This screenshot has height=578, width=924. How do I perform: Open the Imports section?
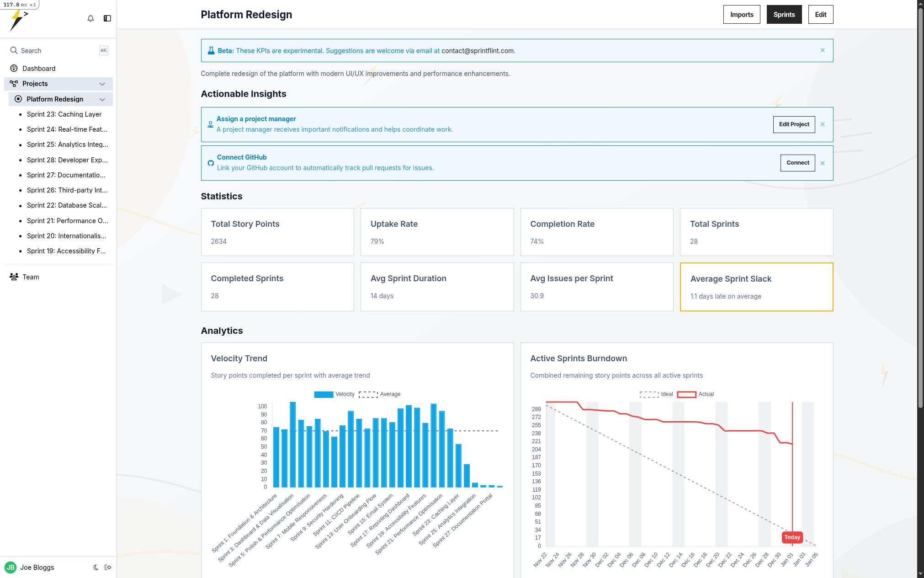pos(741,14)
